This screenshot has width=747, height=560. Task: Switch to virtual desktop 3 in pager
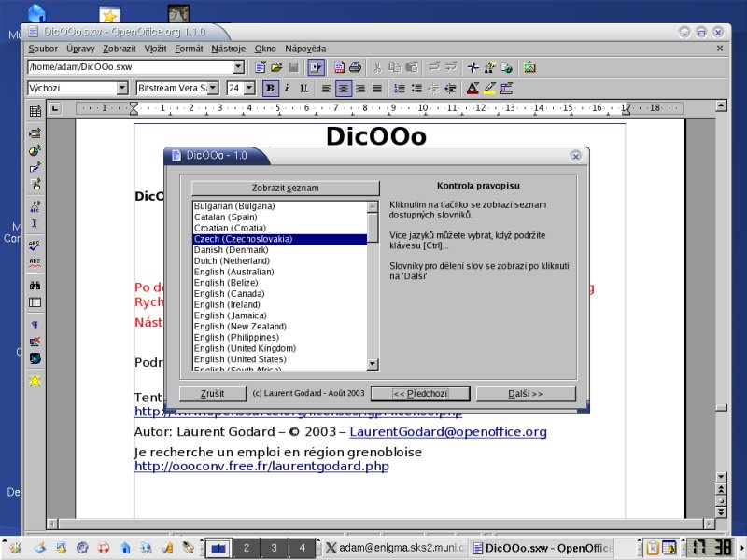[x=274, y=548]
